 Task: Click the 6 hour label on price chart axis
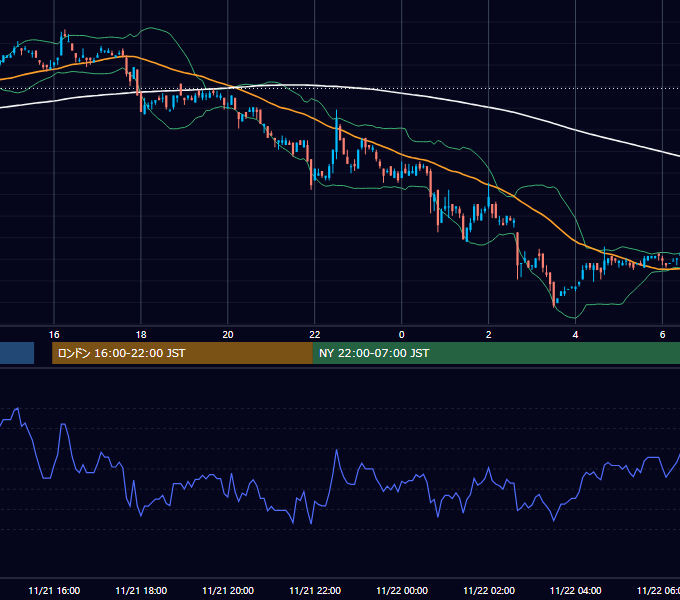[x=662, y=334]
